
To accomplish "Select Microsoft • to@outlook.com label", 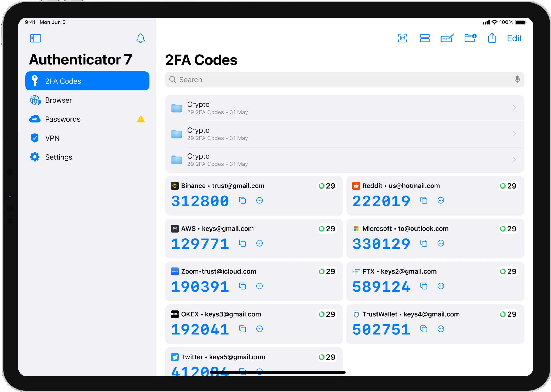I will point(405,228).
